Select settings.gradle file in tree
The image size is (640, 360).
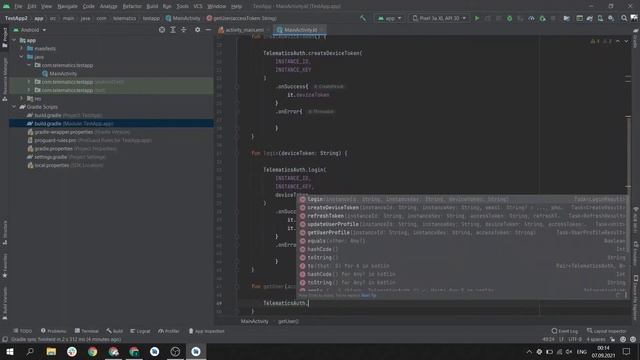click(x=66, y=157)
